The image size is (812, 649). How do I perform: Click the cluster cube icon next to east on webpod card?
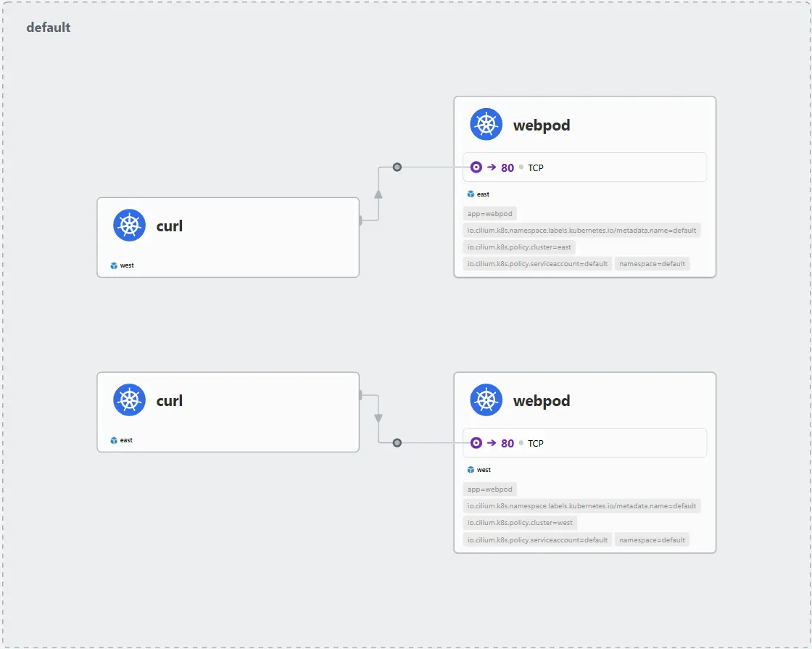pos(471,194)
